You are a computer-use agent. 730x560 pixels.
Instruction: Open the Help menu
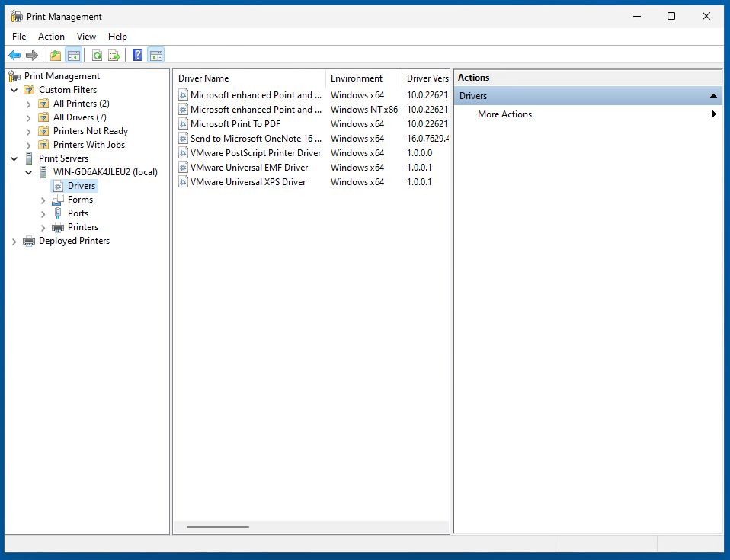(117, 37)
